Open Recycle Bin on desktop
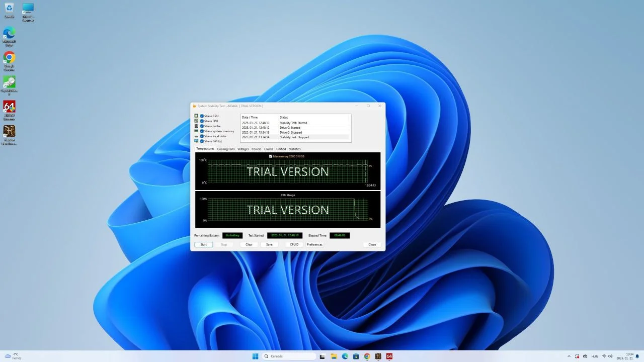This screenshot has width=644, height=362. [9, 10]
